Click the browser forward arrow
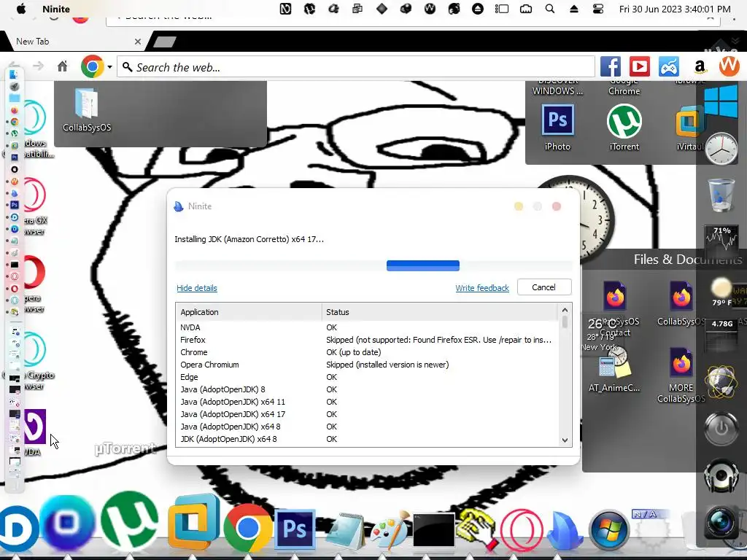 point(38,66)
